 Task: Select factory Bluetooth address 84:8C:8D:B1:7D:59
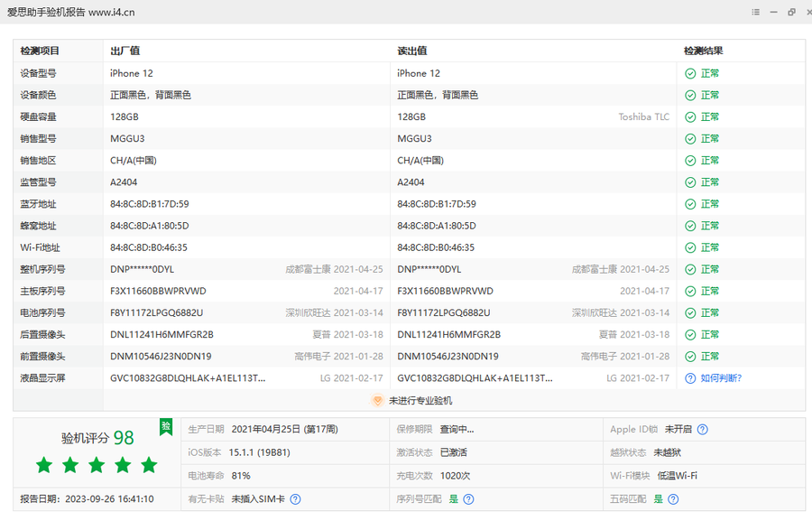(150, 204)
